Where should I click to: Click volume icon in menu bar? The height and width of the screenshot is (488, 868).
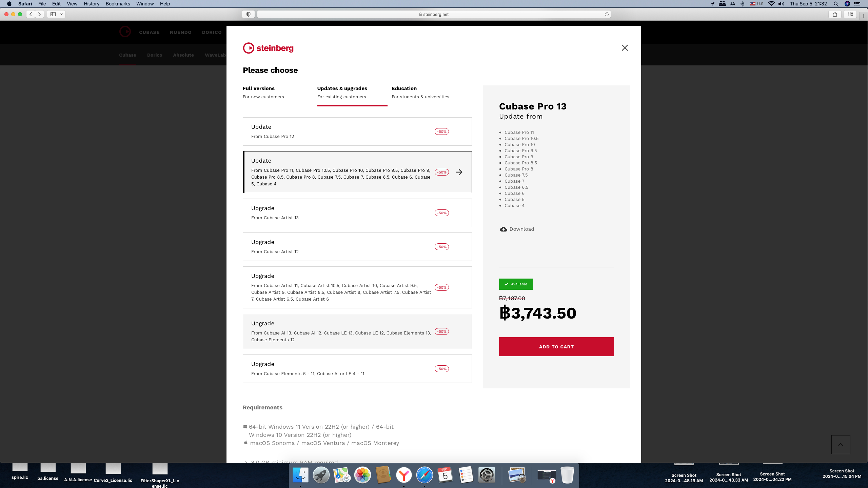[x=781, y=4]
